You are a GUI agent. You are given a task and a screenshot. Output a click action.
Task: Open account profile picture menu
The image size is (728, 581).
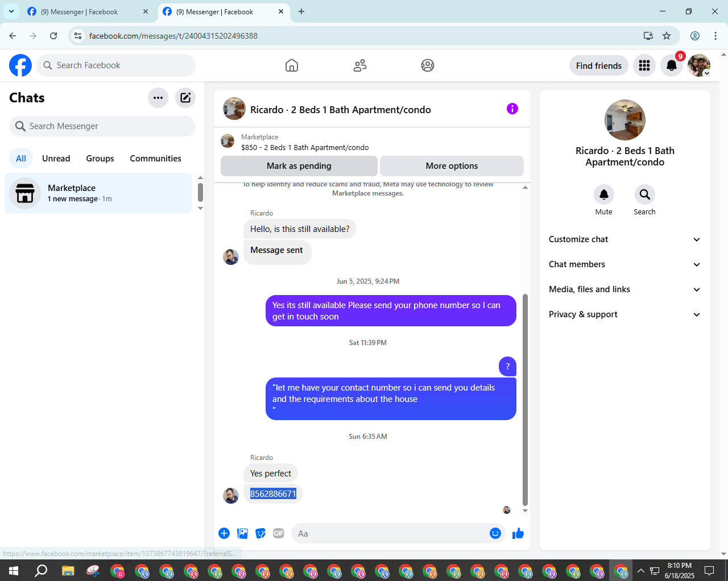[x=699, y=65]
